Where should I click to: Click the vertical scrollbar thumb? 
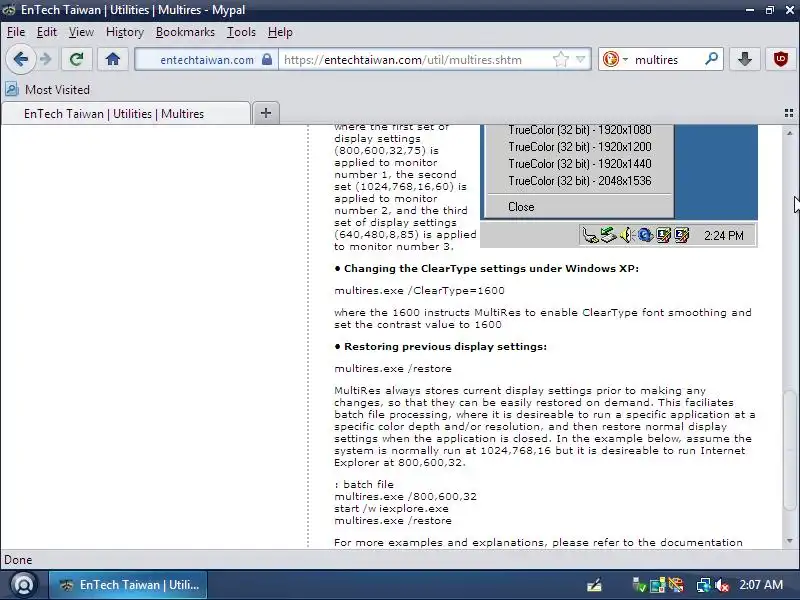tap(790, 449)
